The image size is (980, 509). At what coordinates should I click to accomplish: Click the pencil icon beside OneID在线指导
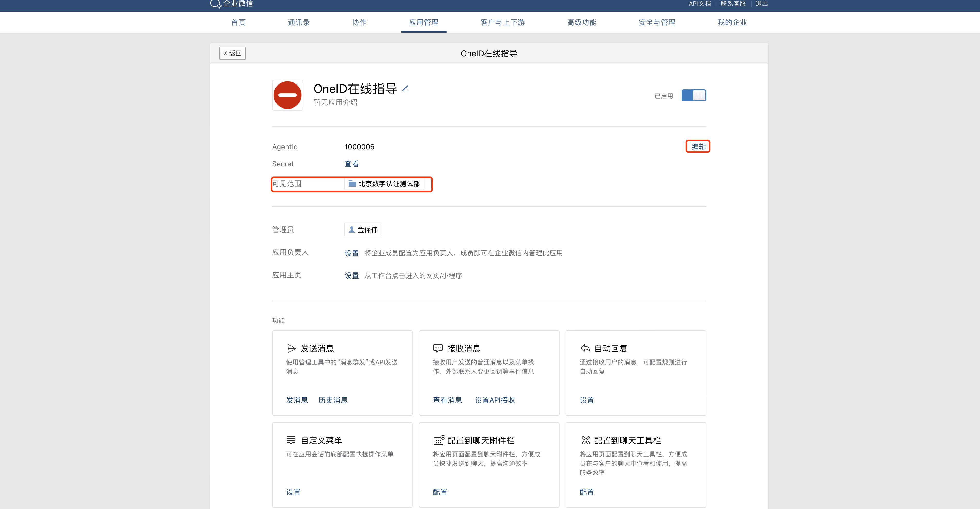pyautogui.click(x=405, y=89)
